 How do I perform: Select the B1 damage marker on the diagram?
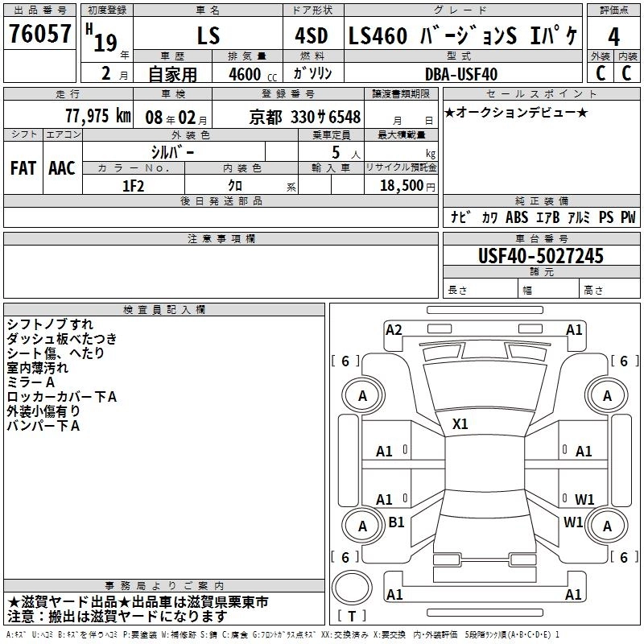(x=396, y=522)
